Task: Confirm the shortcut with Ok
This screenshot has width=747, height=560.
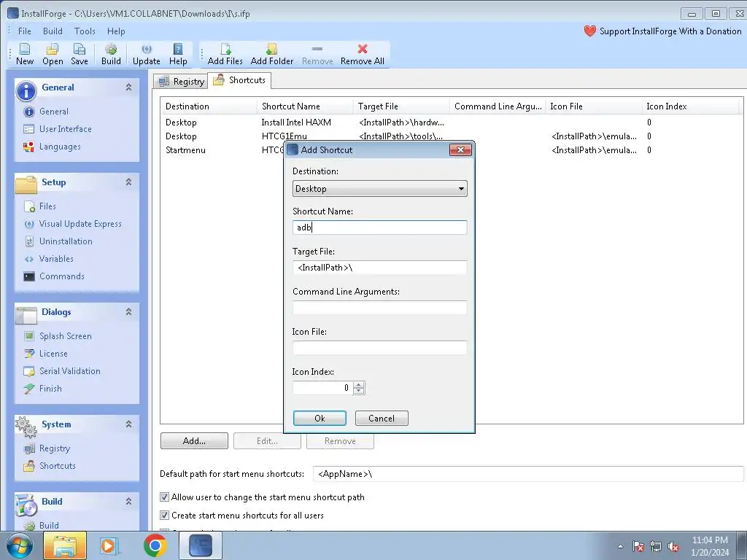Action: [x=320, y=418]
